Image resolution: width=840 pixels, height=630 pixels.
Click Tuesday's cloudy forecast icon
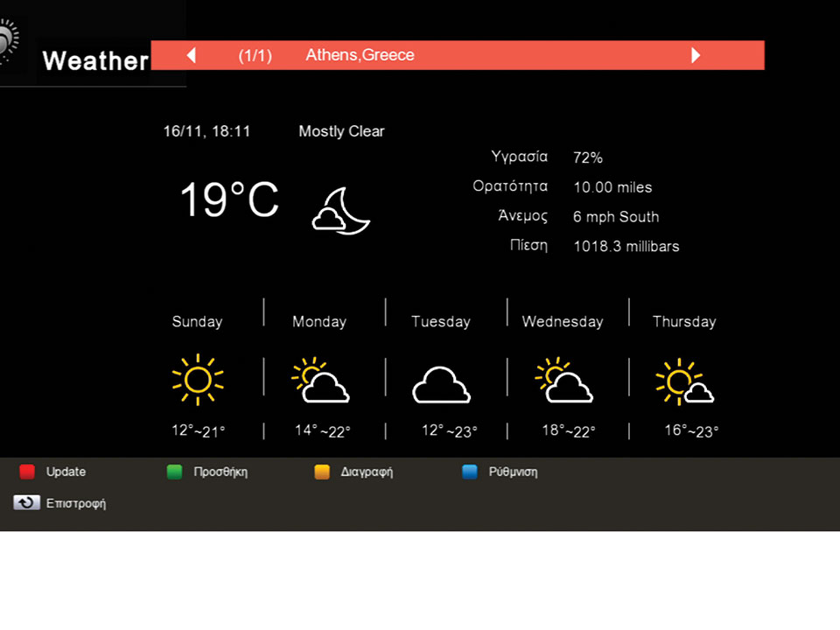click(x=441, y=384)
